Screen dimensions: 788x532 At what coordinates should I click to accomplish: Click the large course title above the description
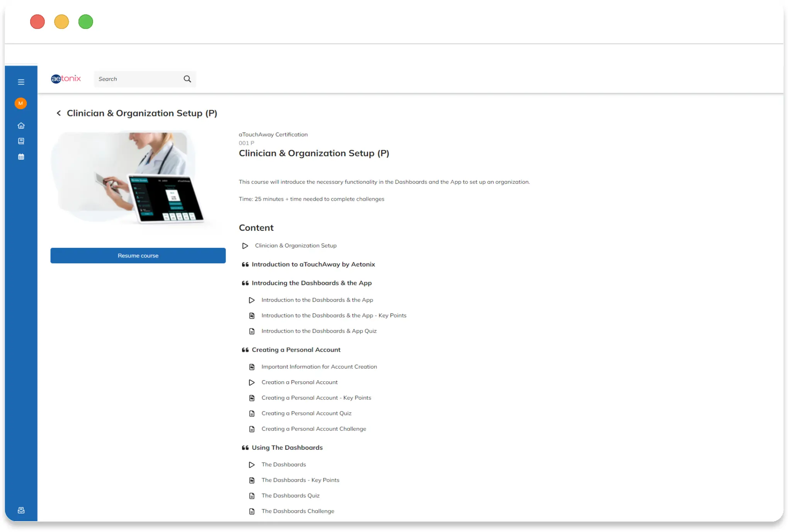(x=314, y=153)
